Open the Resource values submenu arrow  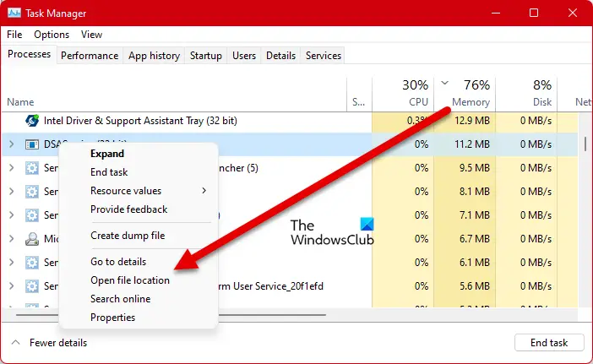click(204, 191)
